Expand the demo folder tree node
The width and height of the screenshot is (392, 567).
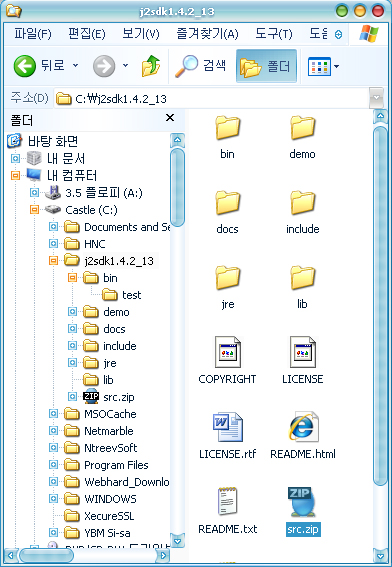click(72, 312)
